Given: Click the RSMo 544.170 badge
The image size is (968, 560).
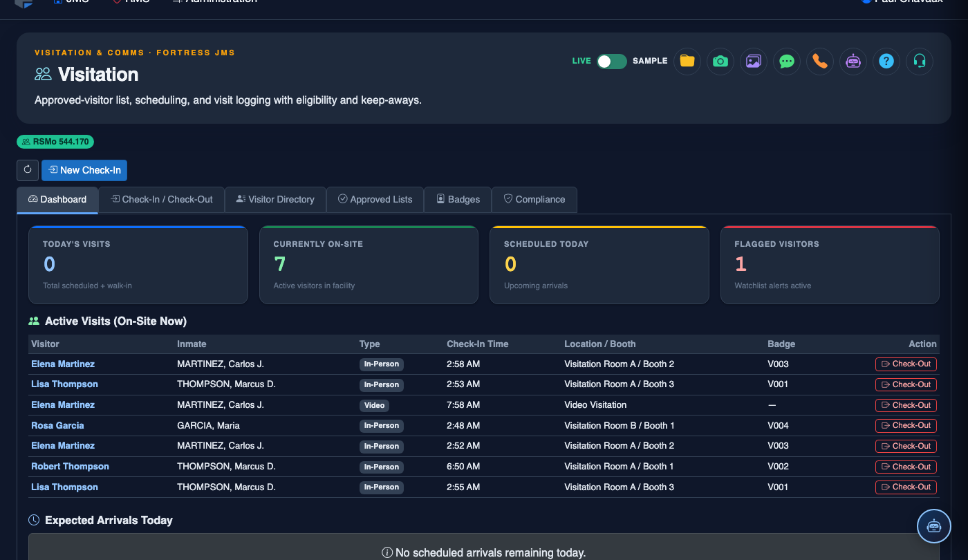Looking at the screenshot, I should click(55, 142).
